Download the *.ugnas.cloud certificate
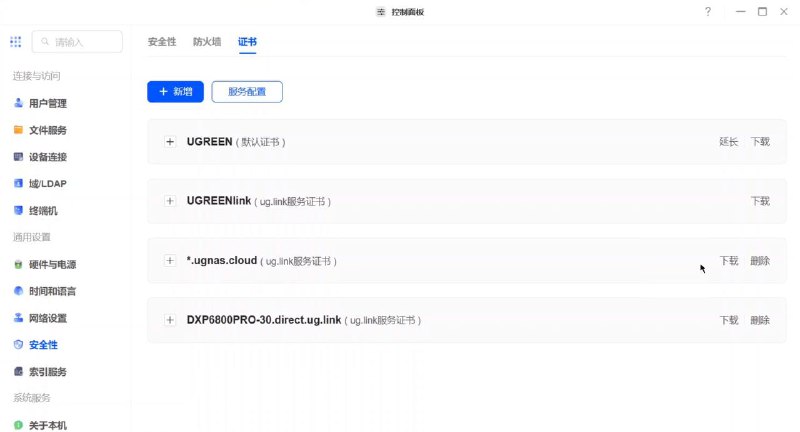 729,261
